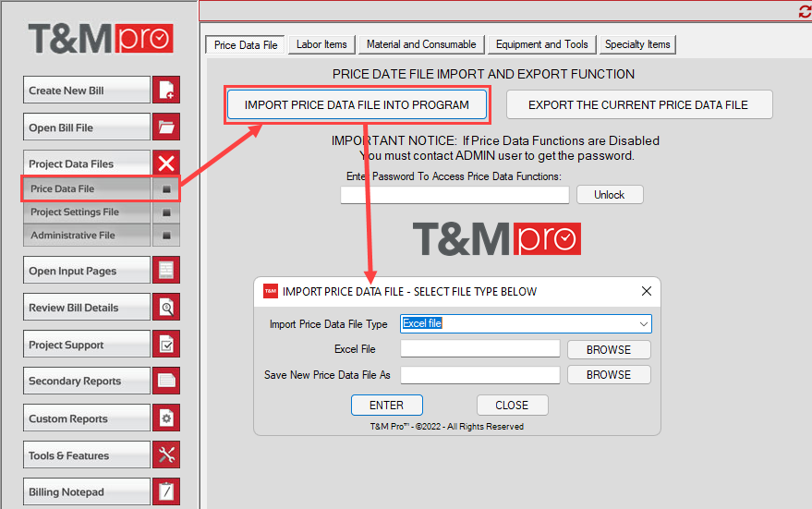This screenshot has width=812, height=509.
Task: Click the Excel File path input field
Action: coord(480,349)
